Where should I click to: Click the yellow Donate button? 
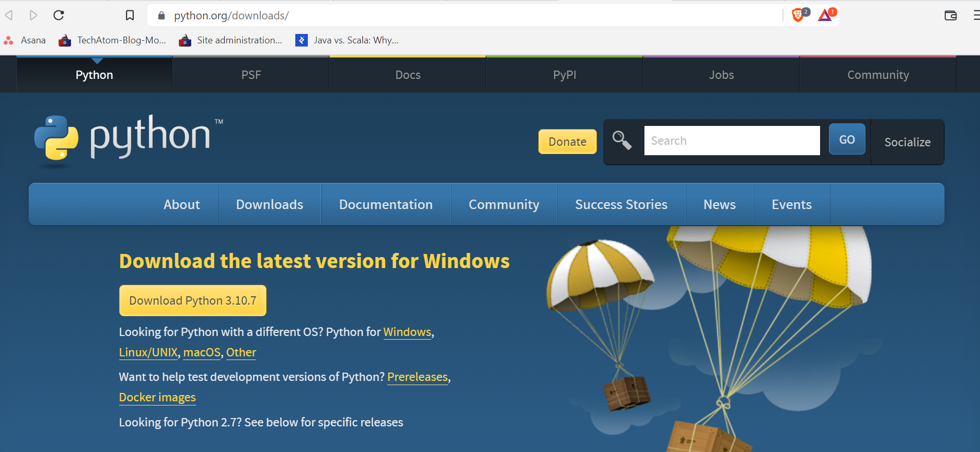click(567, 142)
